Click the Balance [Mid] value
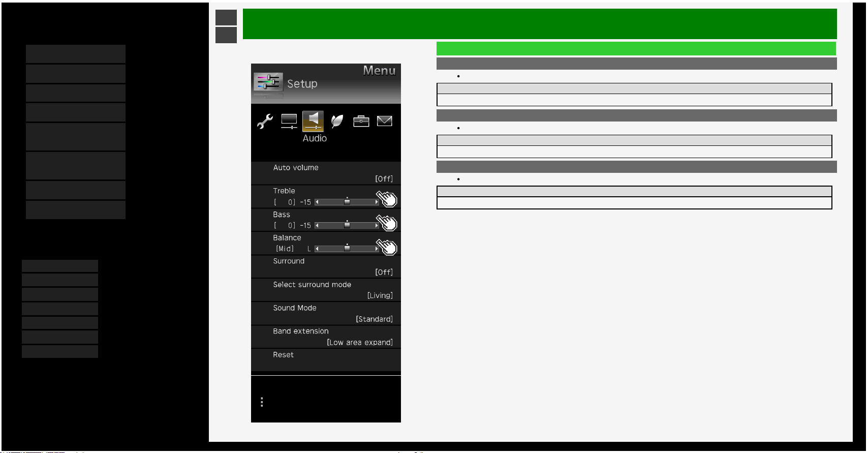This screenshot has width=868, height=453. (x=285, y=249)
